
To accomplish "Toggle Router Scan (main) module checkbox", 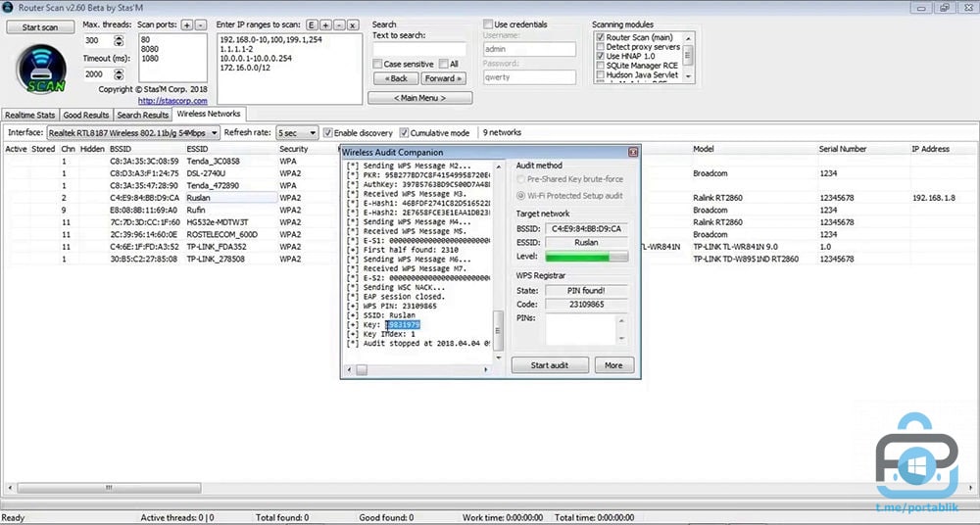I will pos(601,37).
